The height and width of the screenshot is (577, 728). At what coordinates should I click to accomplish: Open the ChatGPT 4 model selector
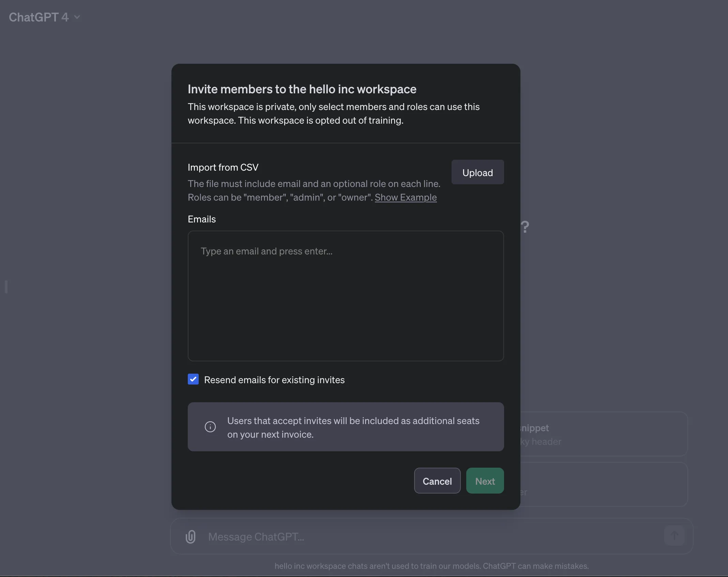click(39, 17)
